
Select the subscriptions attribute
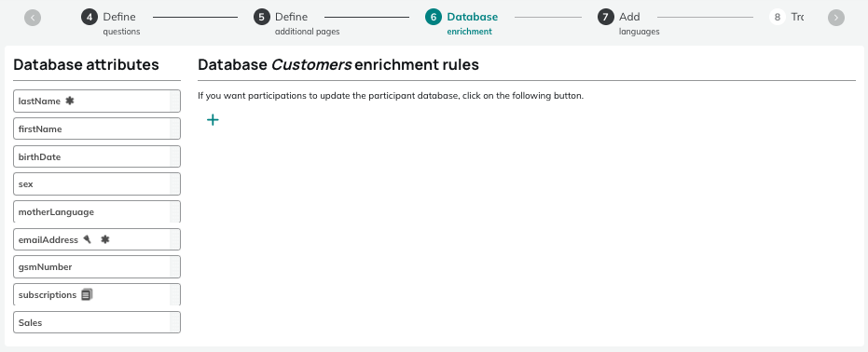(97, 294)
